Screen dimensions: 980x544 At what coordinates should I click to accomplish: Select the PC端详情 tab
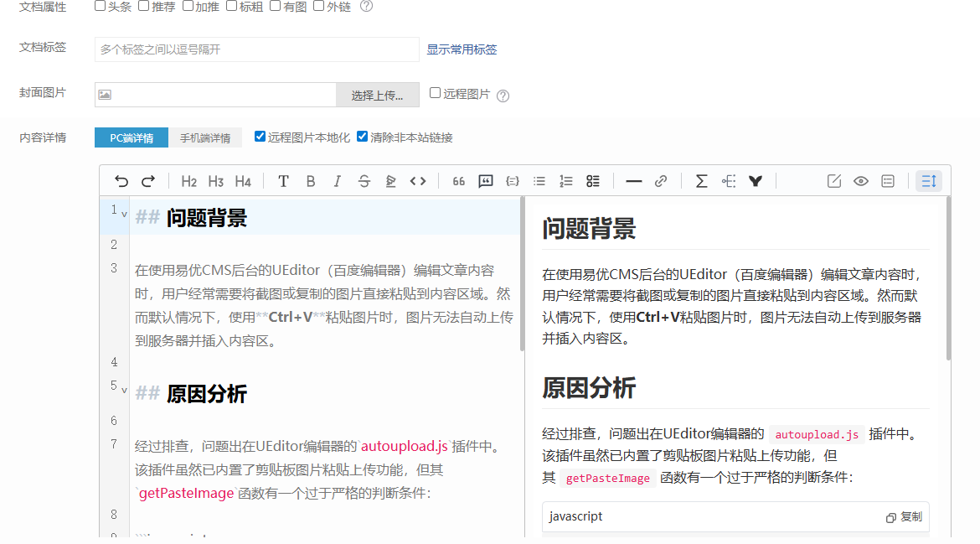coord(132,137)
